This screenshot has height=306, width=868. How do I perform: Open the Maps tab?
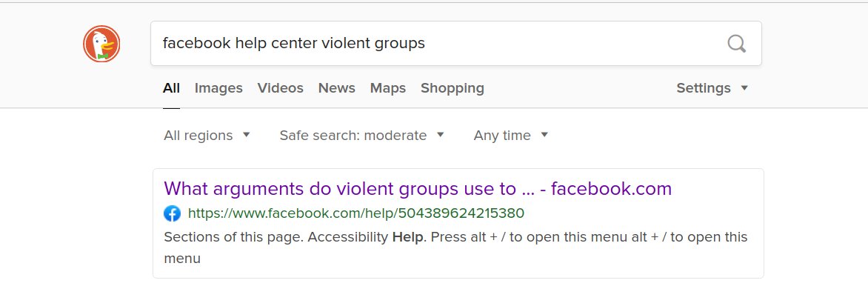[388, 88]
